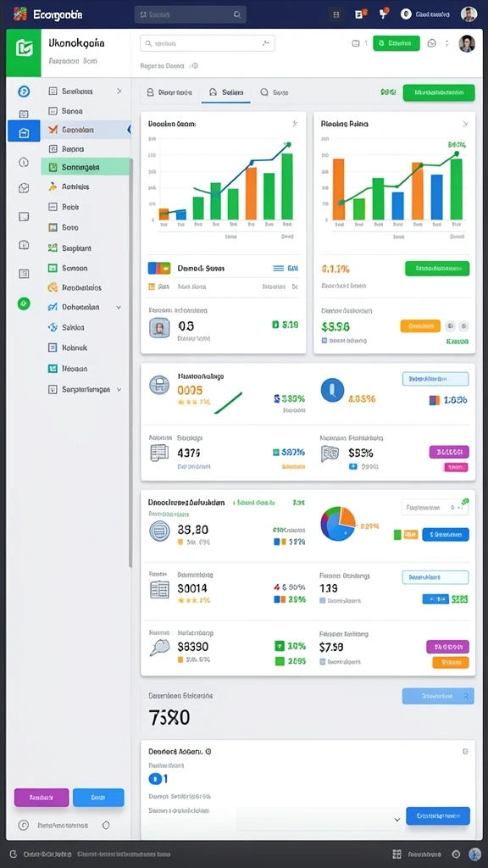Click the multicolor pie chart
This screenshot has height=868, width=488.
[338, 523]
